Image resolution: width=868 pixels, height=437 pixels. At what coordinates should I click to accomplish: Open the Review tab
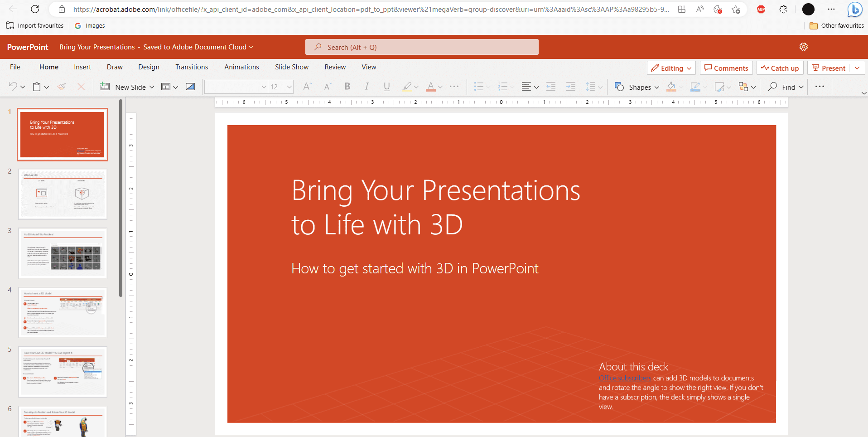pyautogui.click(x=335, y=67)
